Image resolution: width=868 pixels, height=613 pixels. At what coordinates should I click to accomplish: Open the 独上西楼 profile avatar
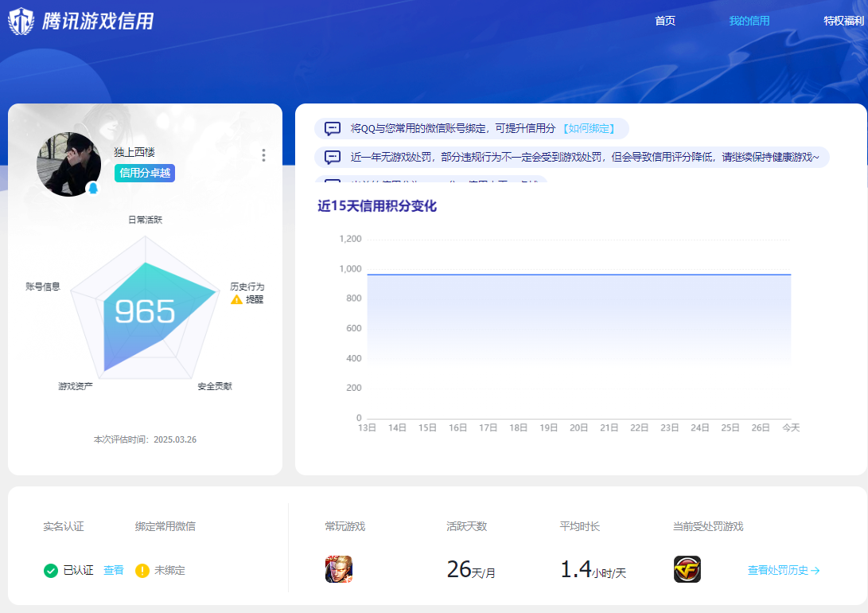pyautogui.click(x=68, y=164)
